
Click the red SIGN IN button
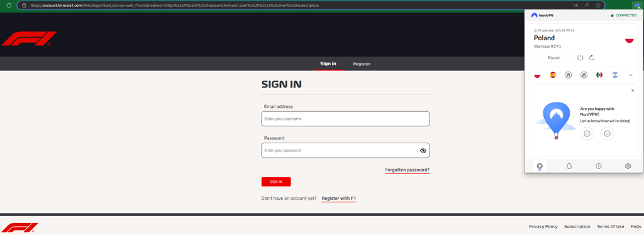(276, 182)
